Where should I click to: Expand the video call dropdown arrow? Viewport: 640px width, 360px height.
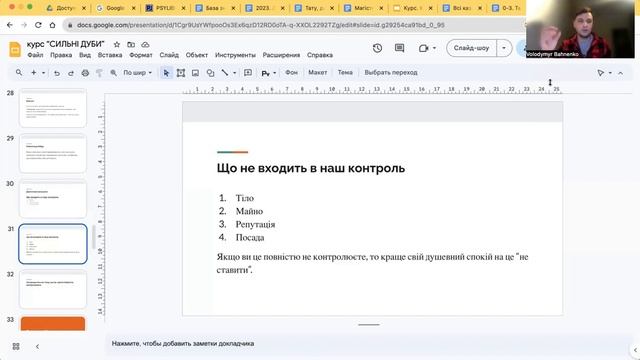pyautogui.click(x=434, y=48)
